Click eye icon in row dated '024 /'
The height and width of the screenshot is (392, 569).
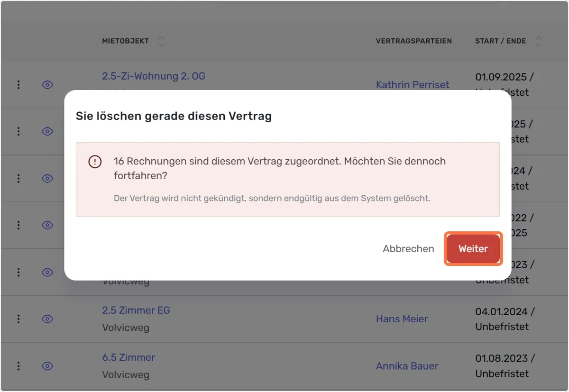coord(47,178)
